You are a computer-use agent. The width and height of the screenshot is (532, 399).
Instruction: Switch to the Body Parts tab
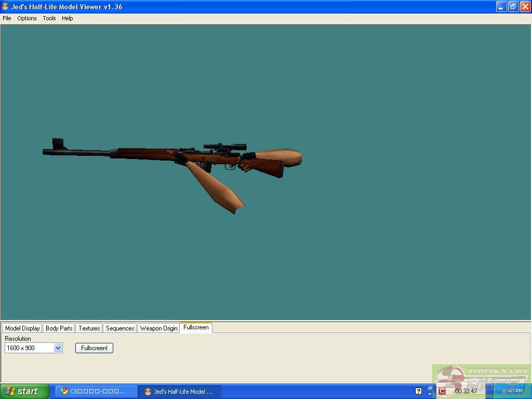coord(59,328)
